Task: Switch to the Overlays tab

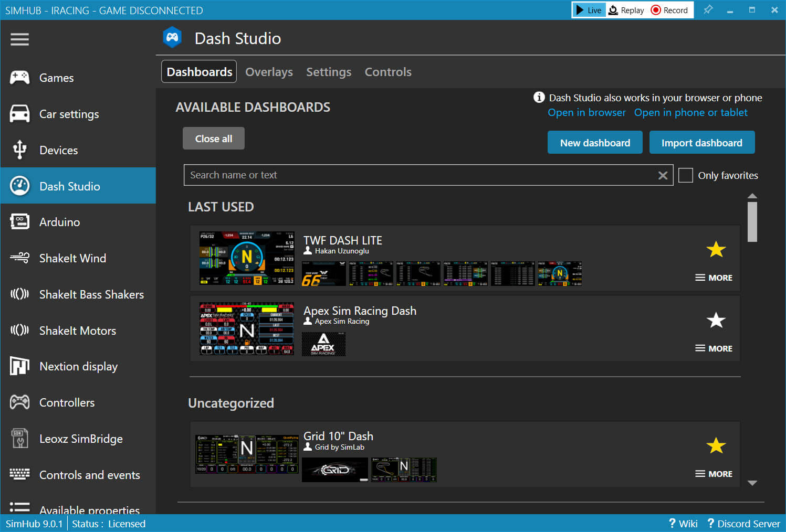Action: [x=269, y=72]
